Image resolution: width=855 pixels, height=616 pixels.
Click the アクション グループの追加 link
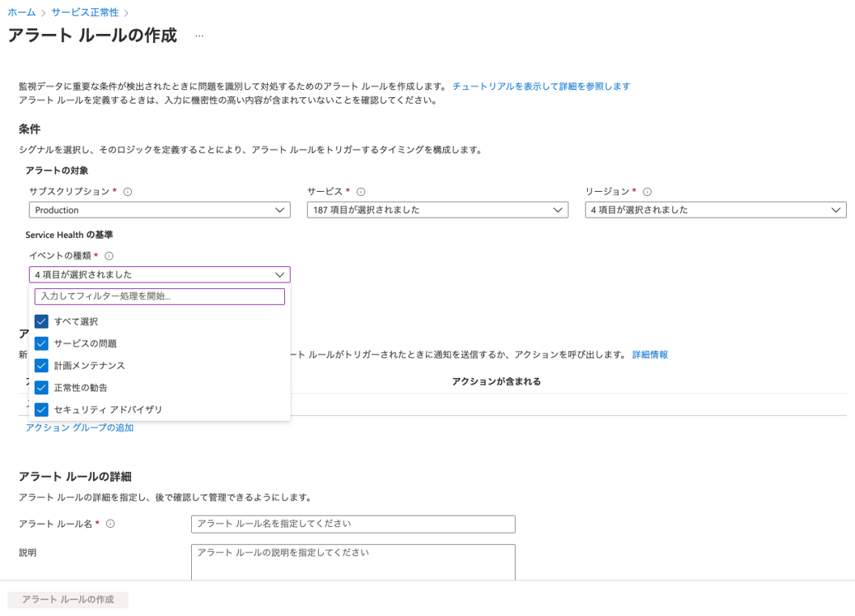[79, 428]
